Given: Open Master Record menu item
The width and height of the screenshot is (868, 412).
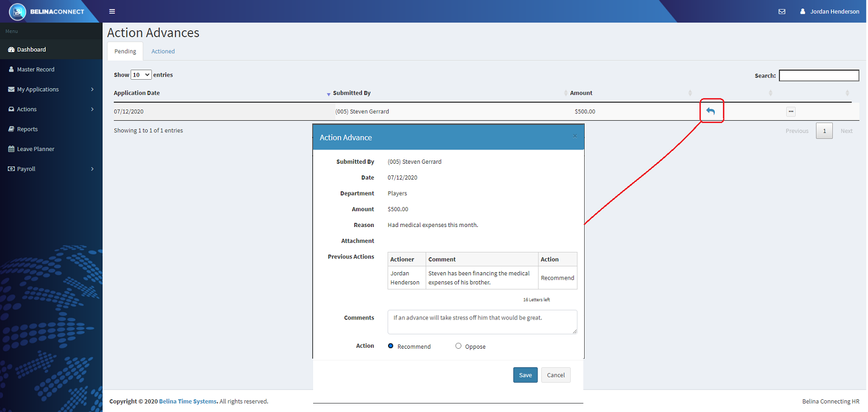Looking at the screenshot, I should 51,69.
